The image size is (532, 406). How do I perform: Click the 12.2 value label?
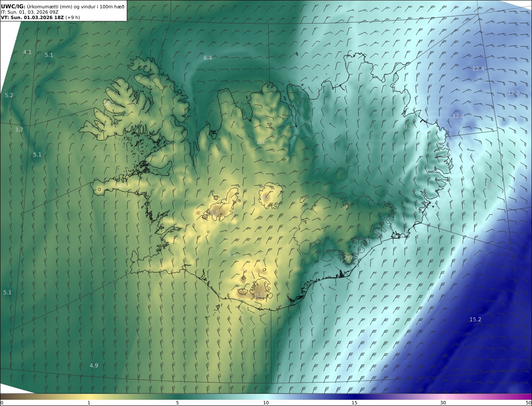click(x=514, y=93)
